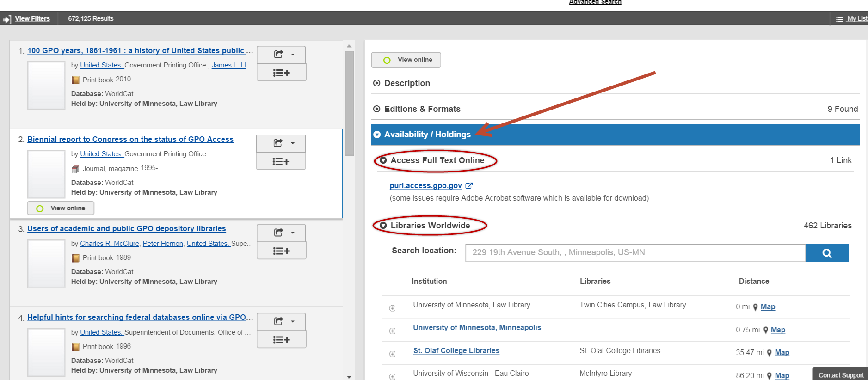Click results scrollbar up arrow
The height and width of the screenshot is (380, 868).
point(349,46)
